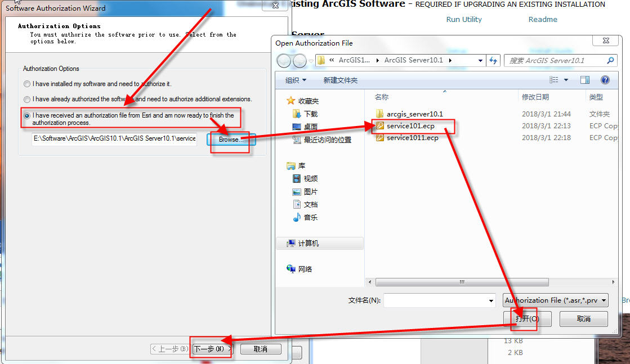Open the 下载 downloads folder
This screenshot has height=364, width=630.
click(x=305, y=114)
